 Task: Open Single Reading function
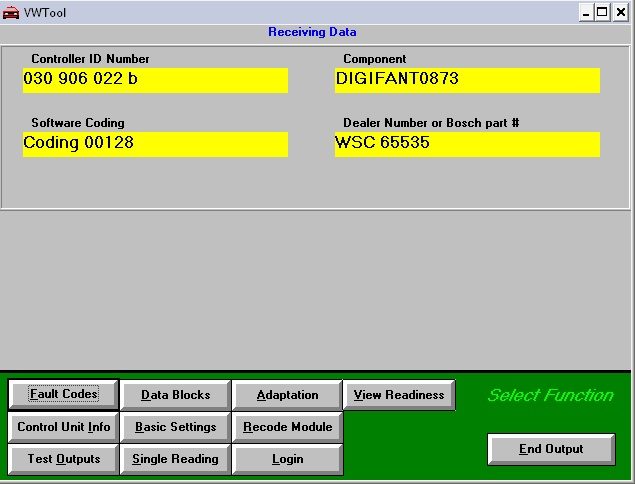pos(175,459)
